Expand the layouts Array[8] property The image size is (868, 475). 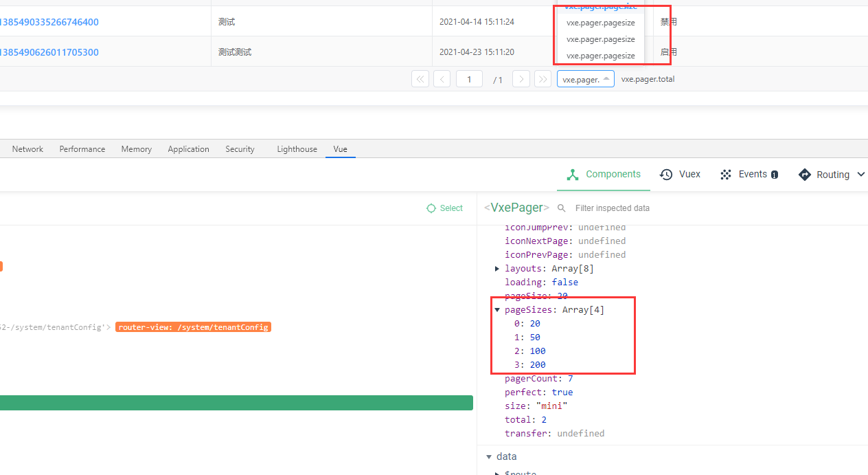[497, 268]
